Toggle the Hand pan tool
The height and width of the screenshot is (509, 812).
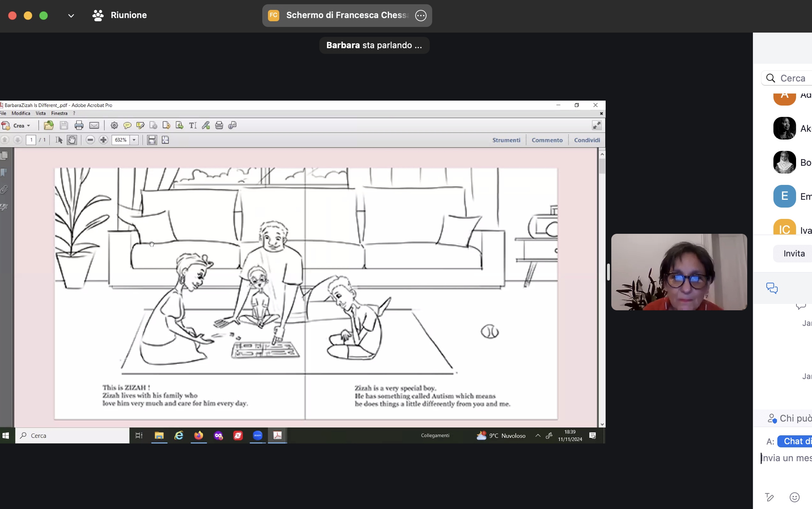tap(72, 140)
